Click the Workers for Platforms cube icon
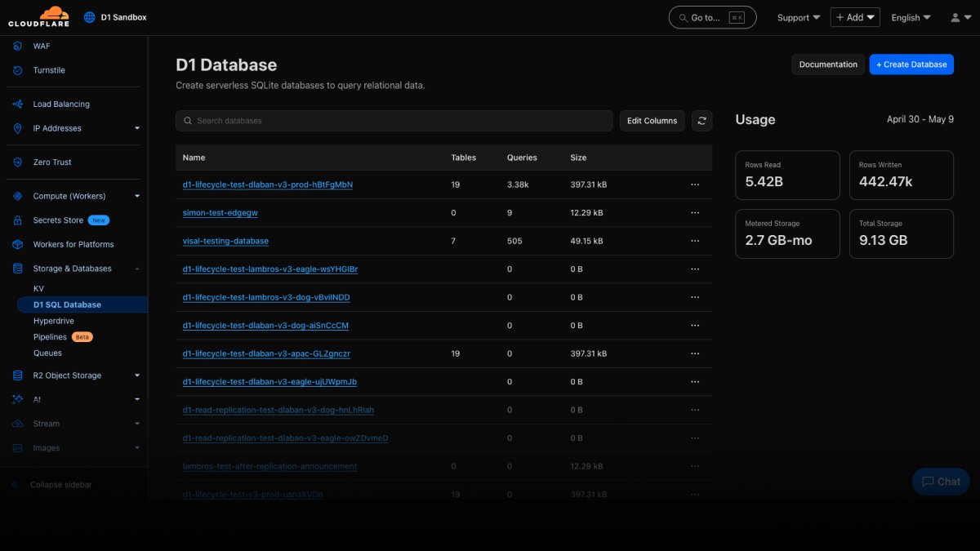The width and height of the screenshot is (980, 551). tap(17, 244)
